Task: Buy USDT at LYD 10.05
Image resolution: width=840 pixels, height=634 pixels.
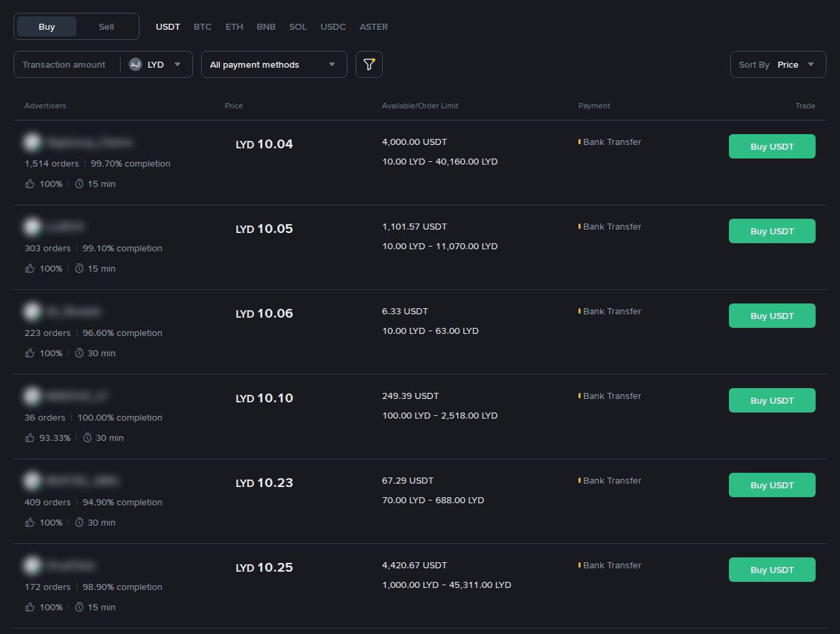Action: (772, 231)
